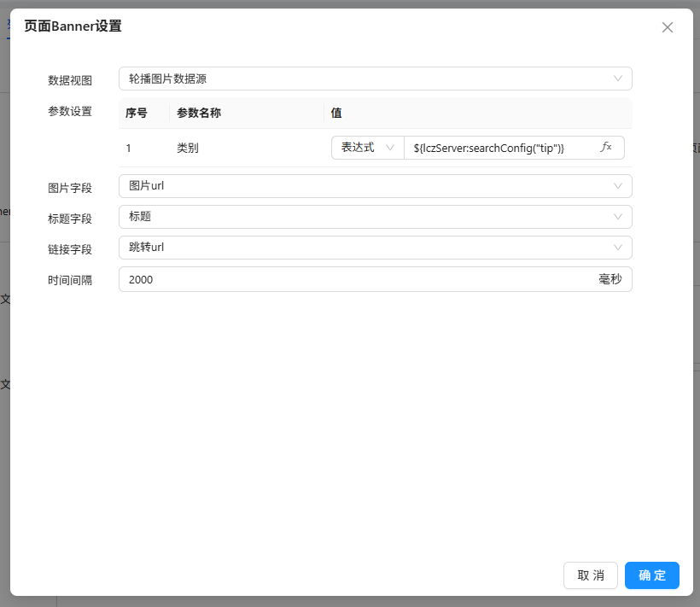Click the 标题字段 label

click(x=70, y=219)
